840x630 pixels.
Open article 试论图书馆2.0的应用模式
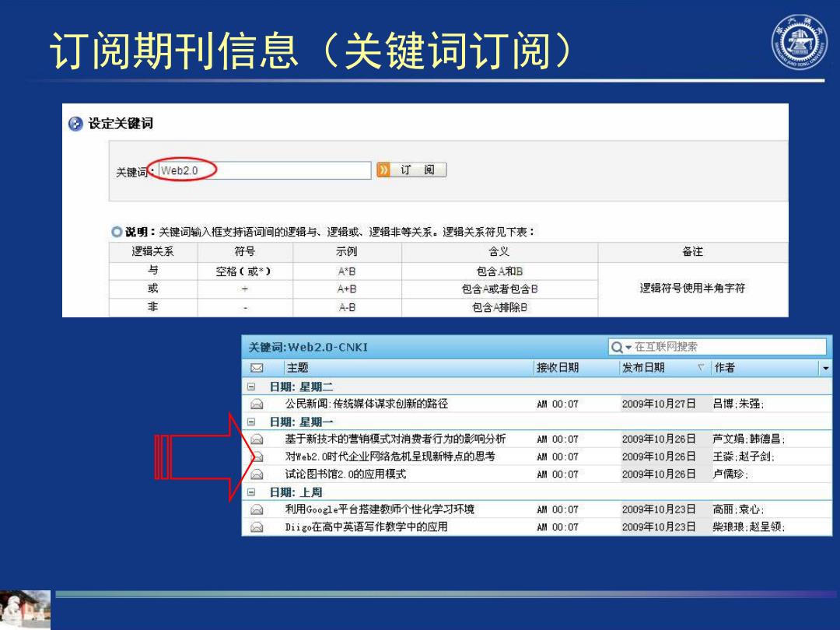(x=345, y=474)
